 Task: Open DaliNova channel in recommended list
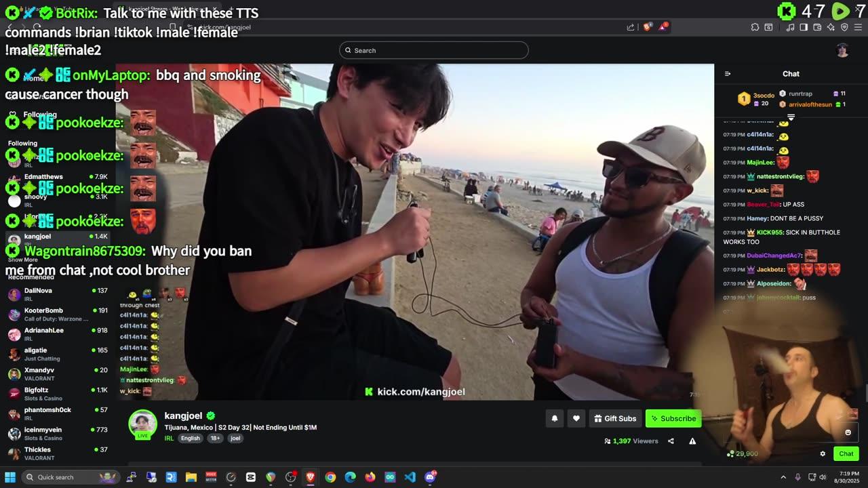pos(58,294)
